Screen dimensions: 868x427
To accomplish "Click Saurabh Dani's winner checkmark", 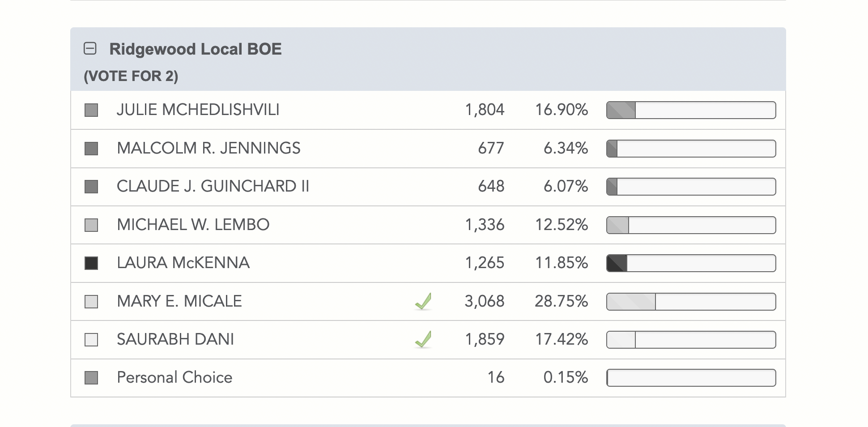I will coord(423,339).
